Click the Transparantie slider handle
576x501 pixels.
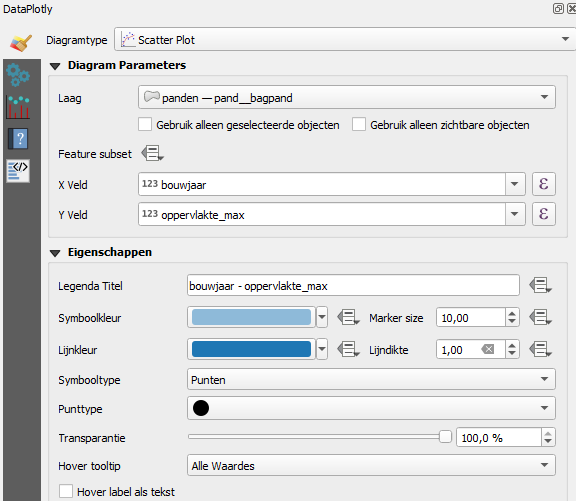(445, 437)
